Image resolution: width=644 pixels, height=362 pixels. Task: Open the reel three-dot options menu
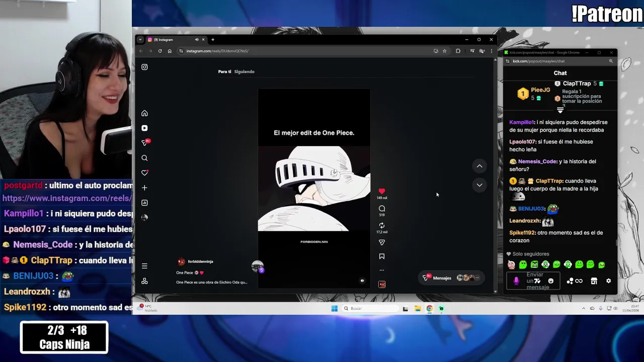[382, 270]
